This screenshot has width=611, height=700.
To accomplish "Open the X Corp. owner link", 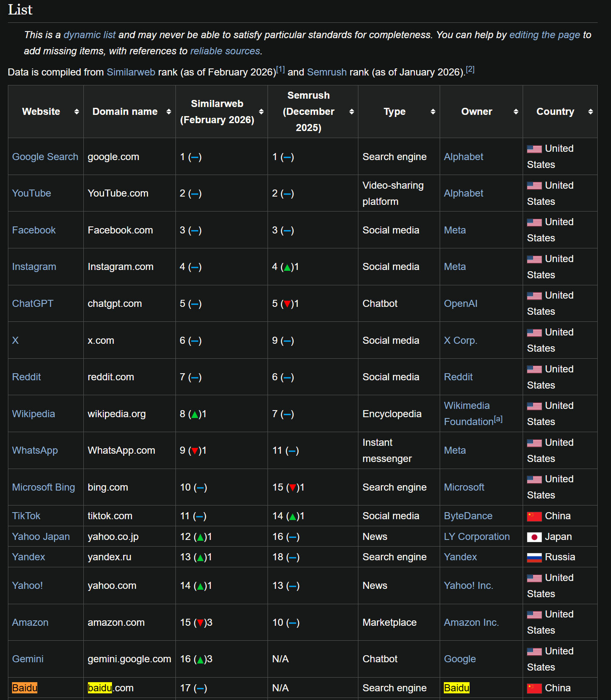I will [x=461, y=340].
